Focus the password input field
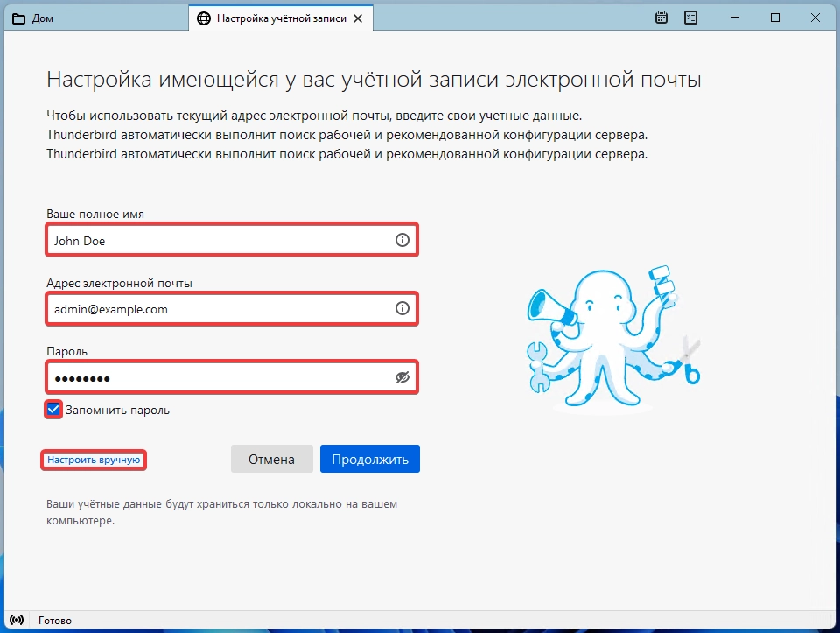 click(232, 377)
